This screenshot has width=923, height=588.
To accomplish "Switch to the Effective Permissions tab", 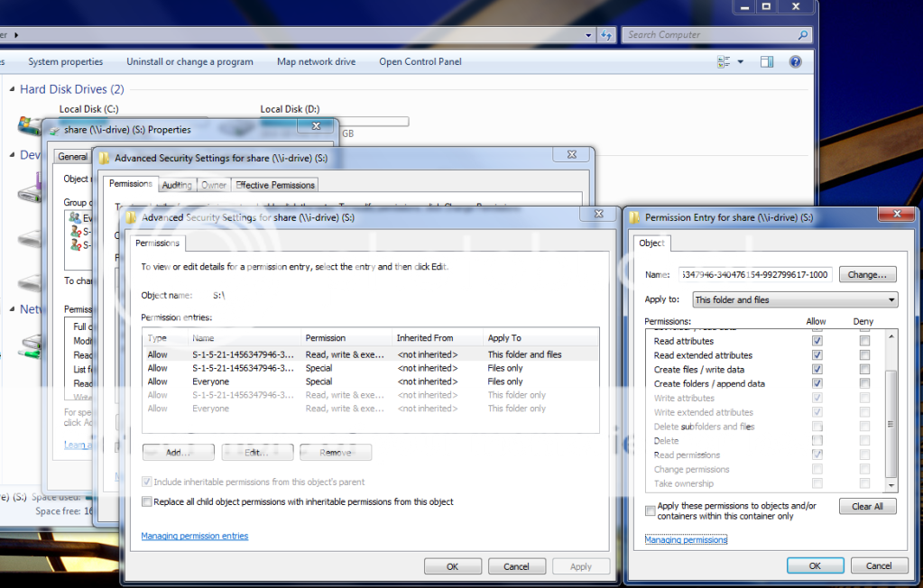I will pos(275,185).
